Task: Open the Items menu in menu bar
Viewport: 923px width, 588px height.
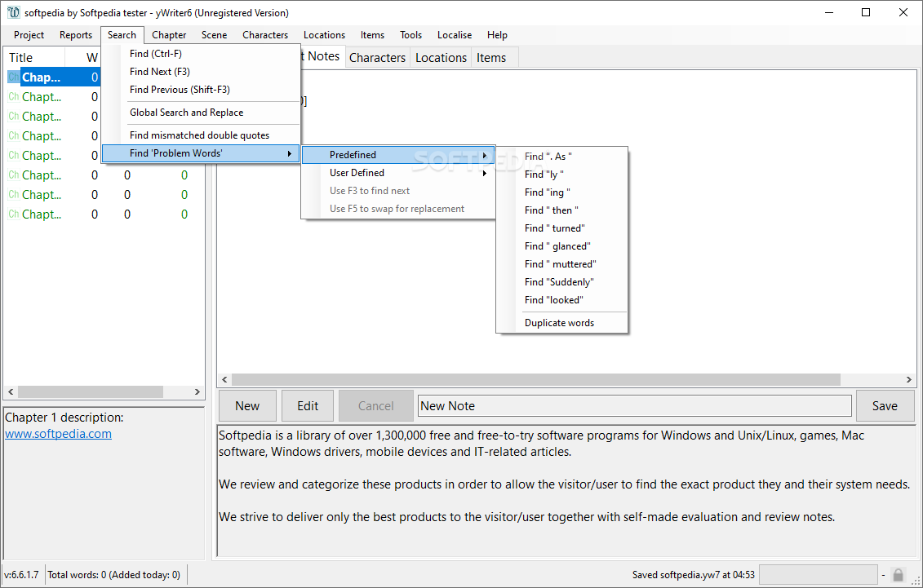Action: pyautogui.click(x=372, y=35)
